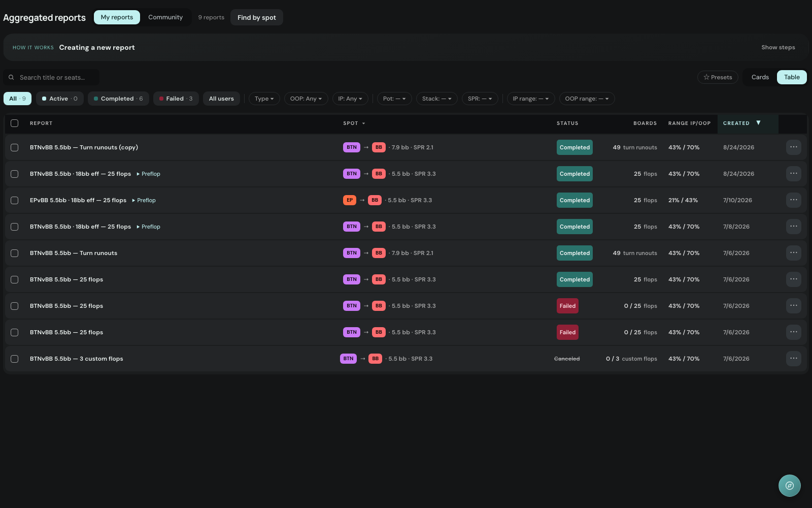The image size is (812, 508).
Task: Click the Completed status badge in the EPvBB row
Action: pyautogui.click(x=574, y=200)
